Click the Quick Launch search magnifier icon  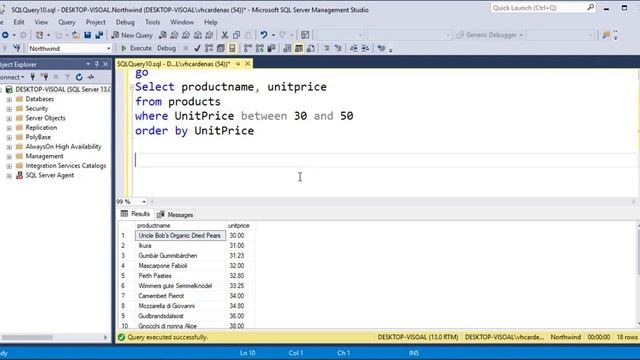(590, 8)
